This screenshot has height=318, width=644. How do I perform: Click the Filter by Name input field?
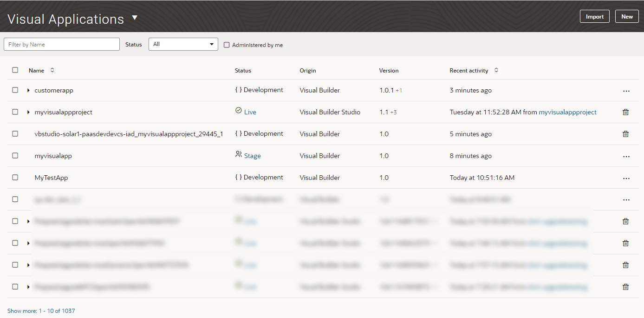pyautogui.click(x=62, y=44)
